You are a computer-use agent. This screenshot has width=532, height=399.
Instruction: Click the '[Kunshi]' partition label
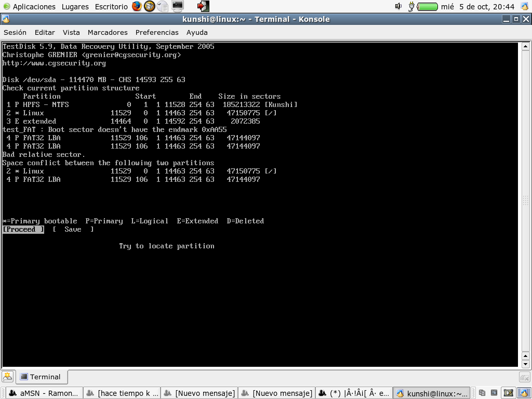281,104
